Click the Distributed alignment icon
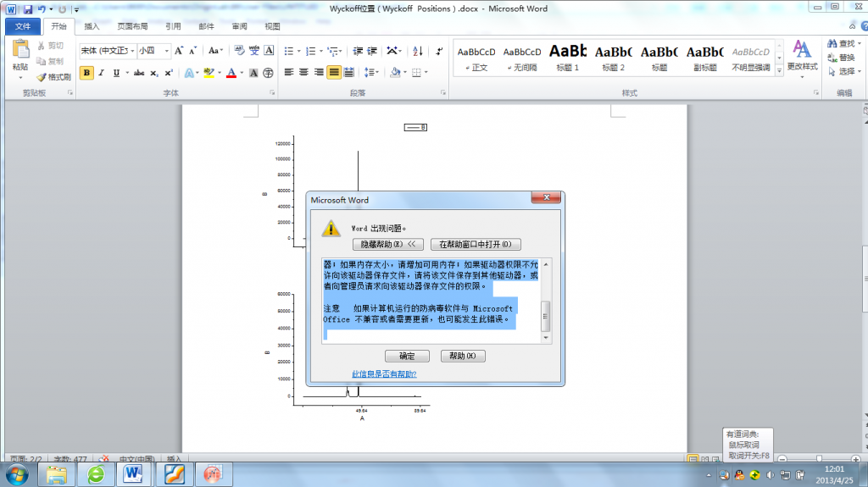868x487 pixels. [348, 73]
